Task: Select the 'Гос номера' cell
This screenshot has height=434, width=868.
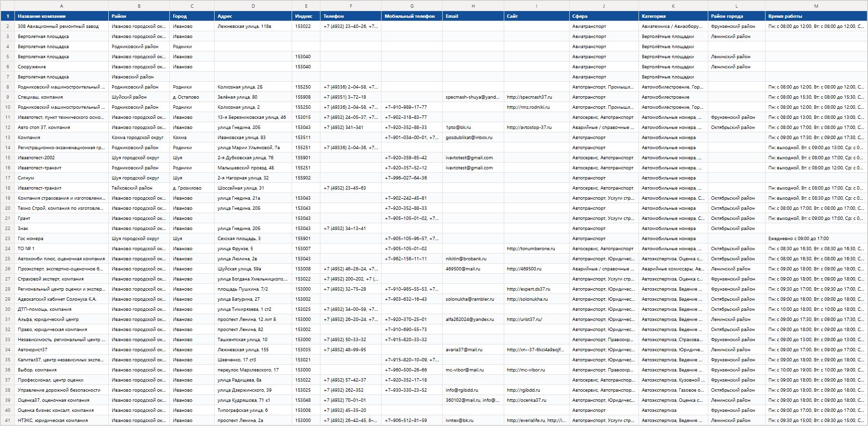Action: [x=62, y=239]
